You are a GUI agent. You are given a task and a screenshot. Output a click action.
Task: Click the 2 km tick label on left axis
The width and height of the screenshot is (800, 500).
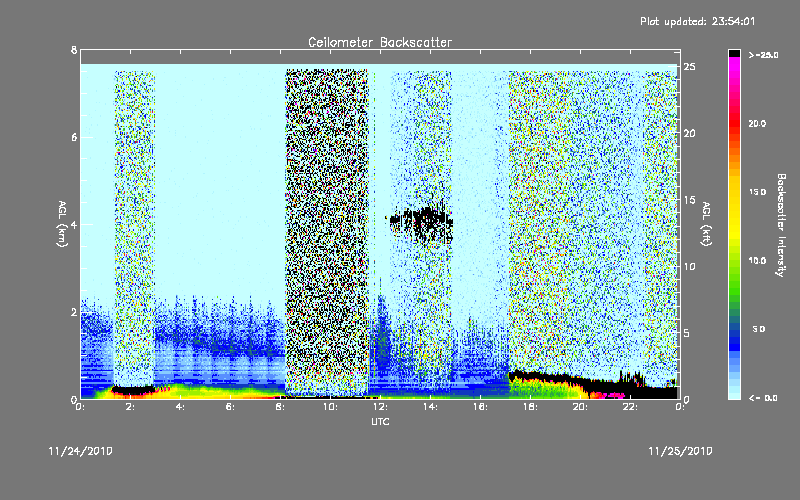pyautogui.click(x=74, y=312)
